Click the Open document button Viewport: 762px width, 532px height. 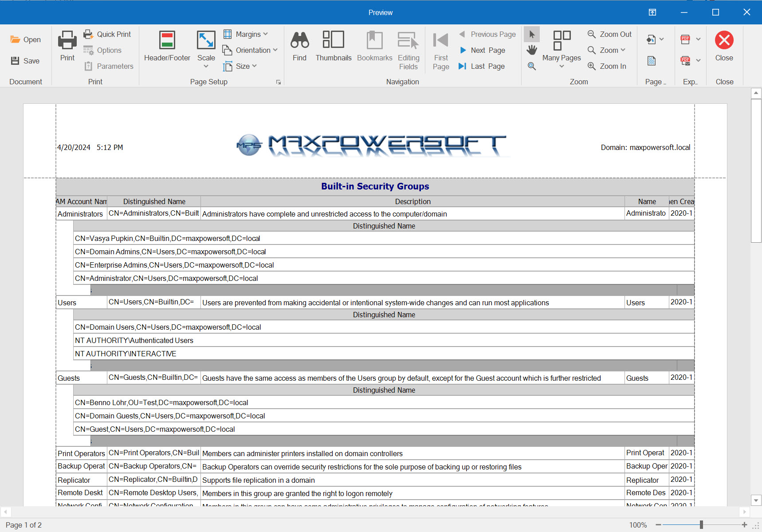[x=26, y=39]
